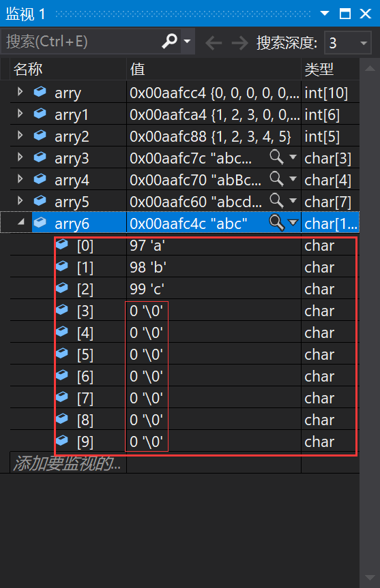The image size is (380, 588).
Task: Maximize the Watch 1 panel
Action: 345,14
